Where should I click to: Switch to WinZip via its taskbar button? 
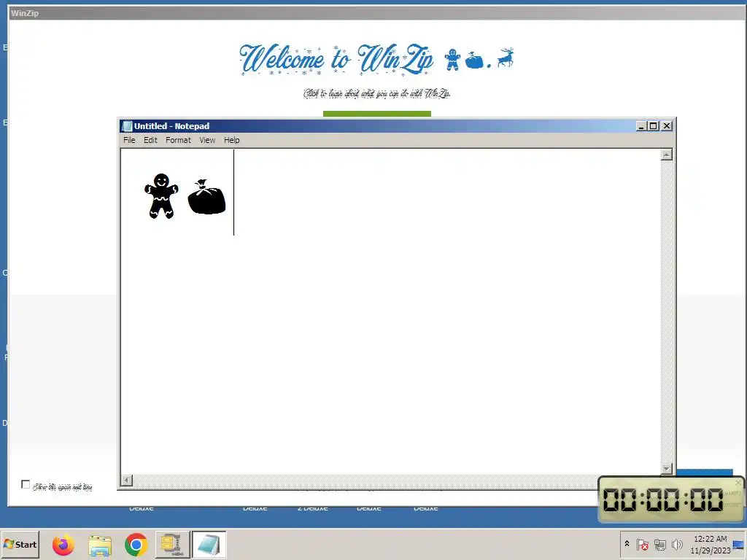click(172, 545)
